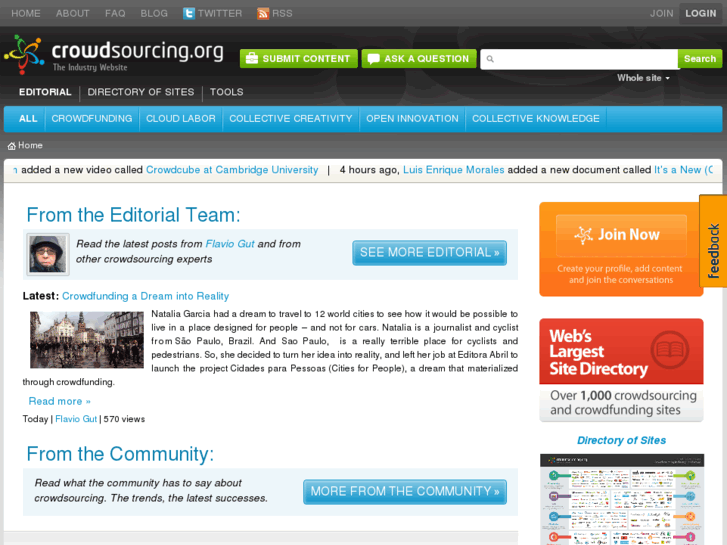This screenshot has width=727, height=545.
Task: Click the LOGIN button
Action: [701, 13]
